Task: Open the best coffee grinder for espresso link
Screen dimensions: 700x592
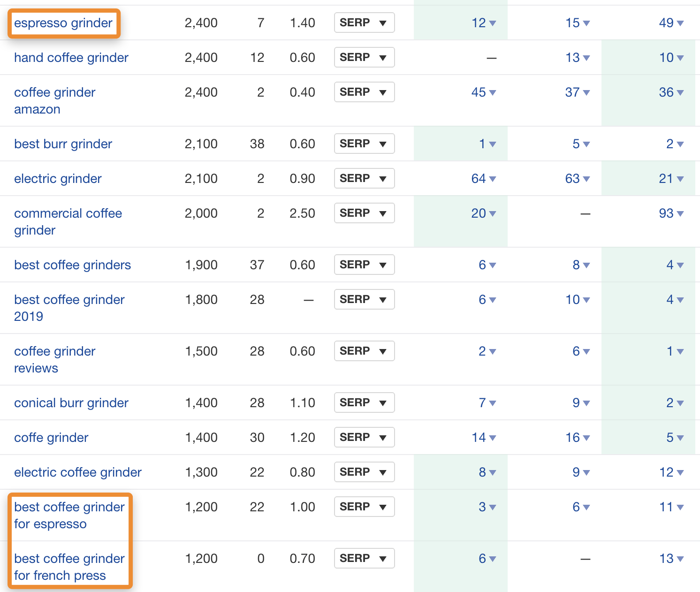Action: (x=69, y=515)
